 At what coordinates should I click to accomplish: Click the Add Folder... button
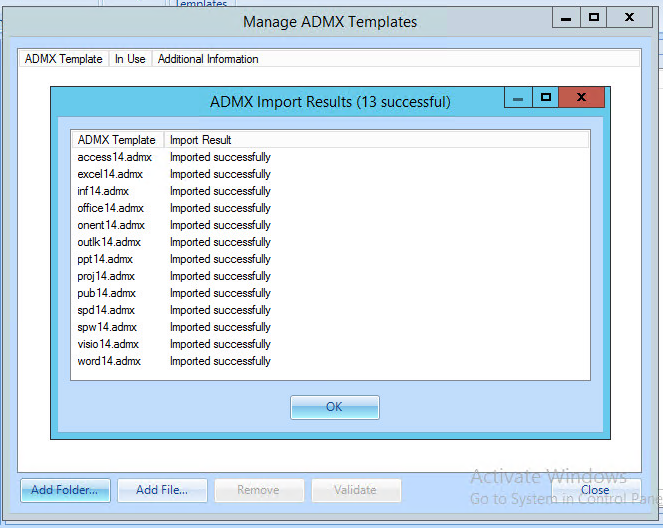click(65, 490)
